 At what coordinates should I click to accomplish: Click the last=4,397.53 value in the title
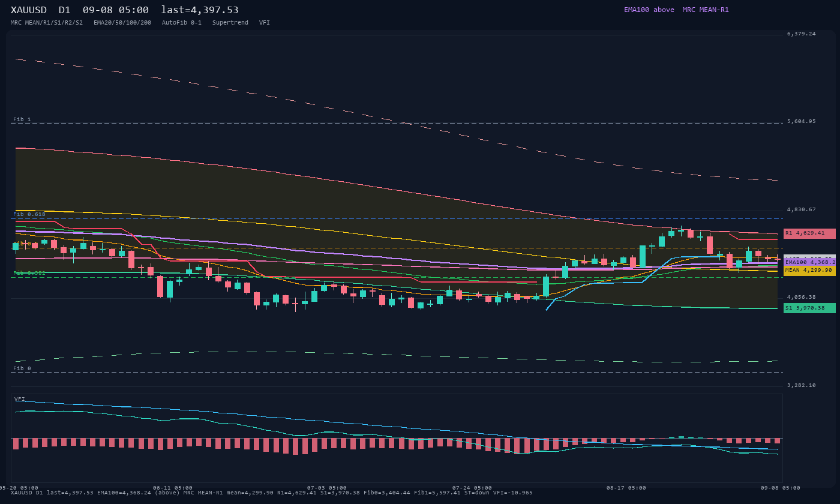(200, 10)
